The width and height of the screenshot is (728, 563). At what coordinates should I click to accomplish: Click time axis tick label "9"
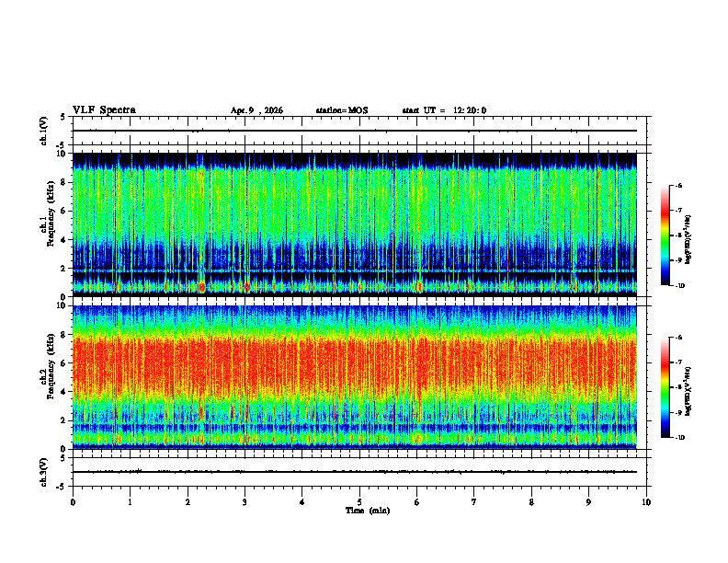click(588, 502)
